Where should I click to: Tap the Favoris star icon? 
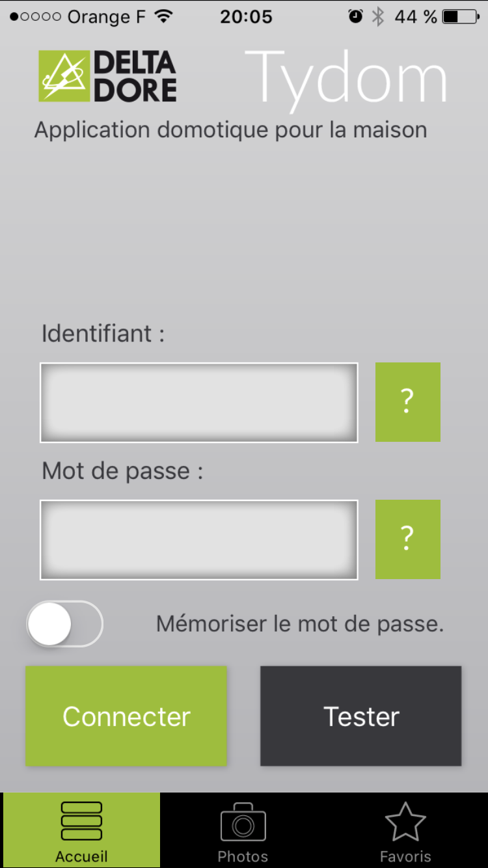click(x=405, y=822)
